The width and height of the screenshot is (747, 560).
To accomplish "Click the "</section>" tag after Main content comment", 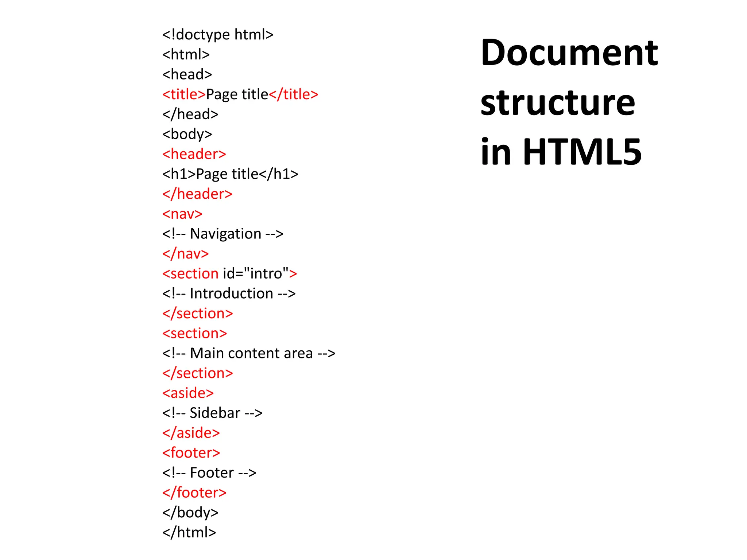I will pyautogui.click(x=198, y=373).
